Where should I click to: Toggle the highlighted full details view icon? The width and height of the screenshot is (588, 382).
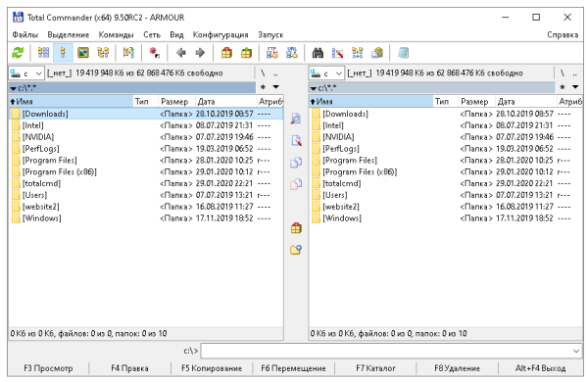pyautogui.click(x=63, y=53)
